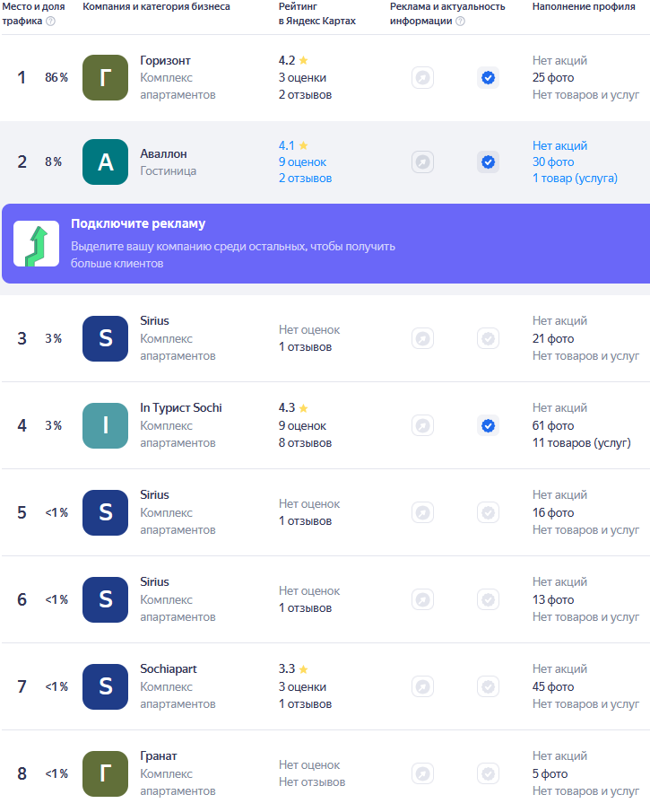The image size is (650, 812).
Task: Click the '8 %' traffic share value
Action: [53, 162]
